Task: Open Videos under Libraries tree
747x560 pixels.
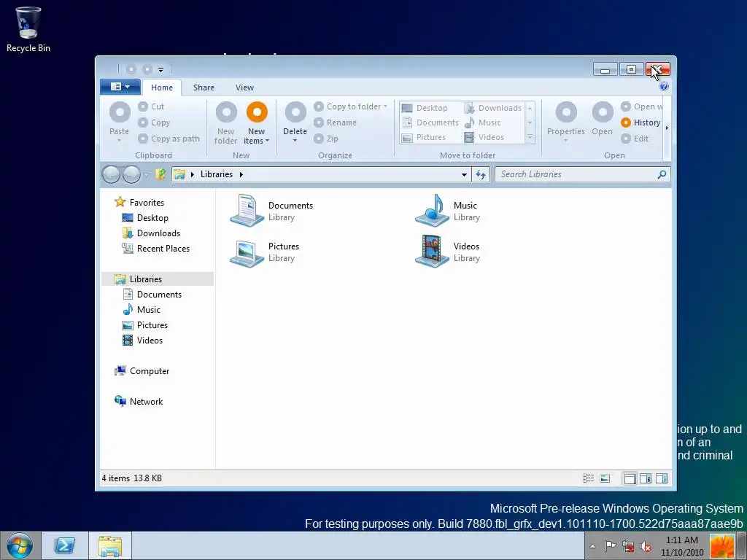Action: pyautogui.click(x=142, y=340)
